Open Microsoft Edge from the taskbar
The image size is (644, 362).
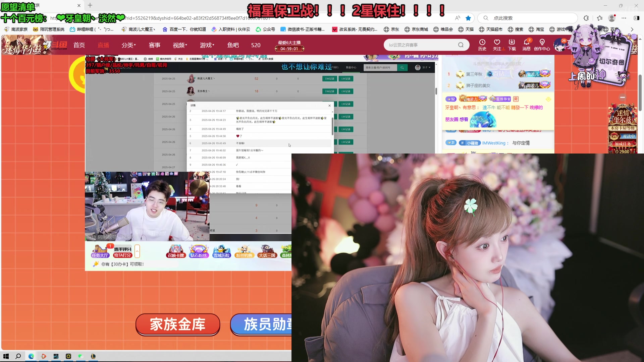coord(31,356)
